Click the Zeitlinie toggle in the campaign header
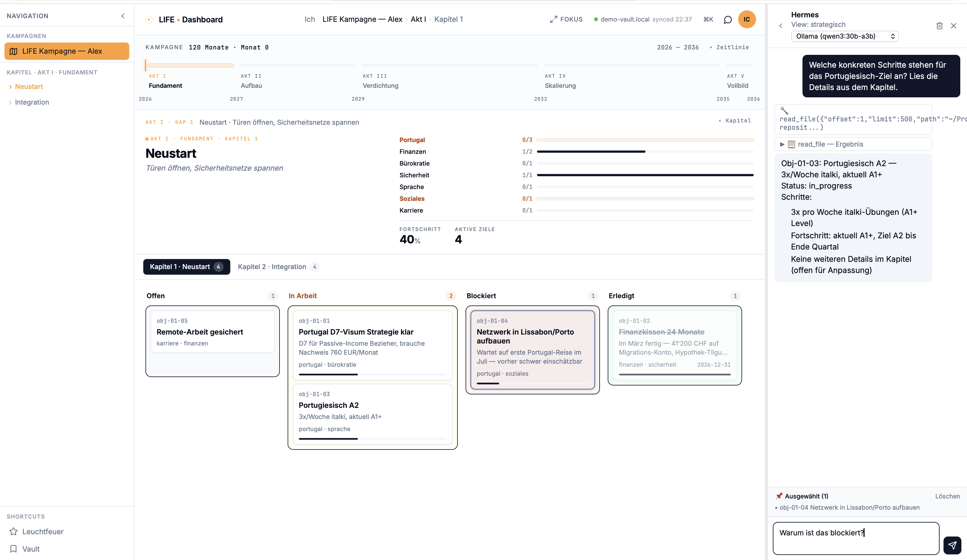 729,47
